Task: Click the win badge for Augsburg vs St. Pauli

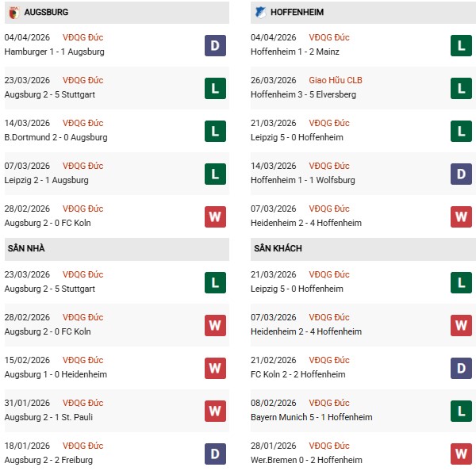Action: pyautogui.click(x=215, y=411)
